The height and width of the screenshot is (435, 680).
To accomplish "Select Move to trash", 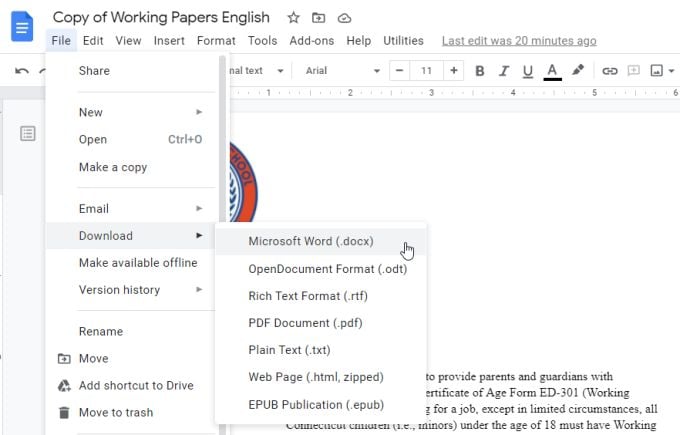I will [132, 412].
